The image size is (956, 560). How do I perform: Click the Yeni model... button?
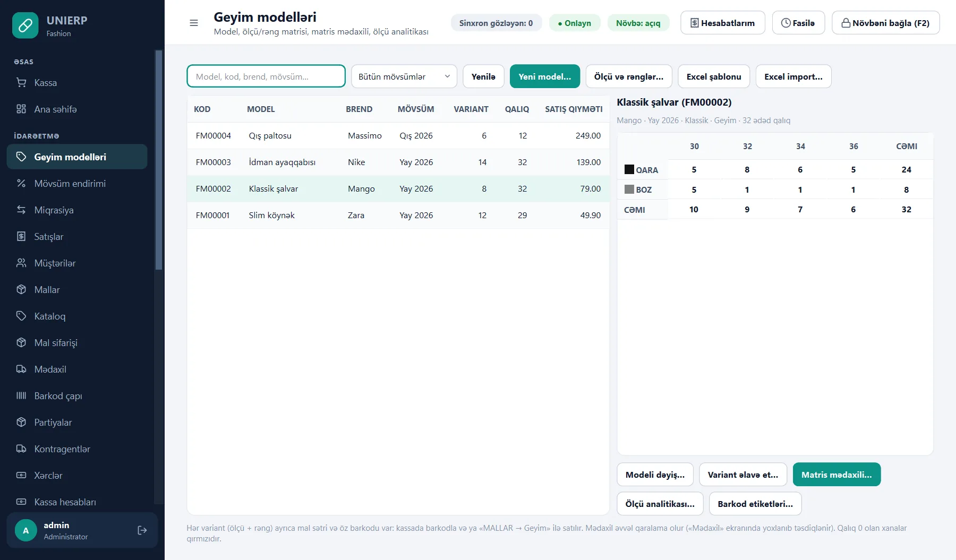pos(545,76)
